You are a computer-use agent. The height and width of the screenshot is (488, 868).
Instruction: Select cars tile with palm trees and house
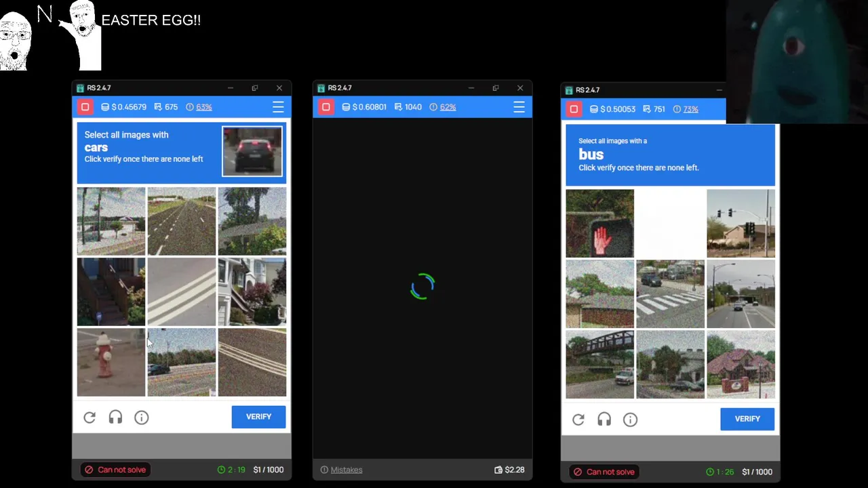click(x=111, y=222)
